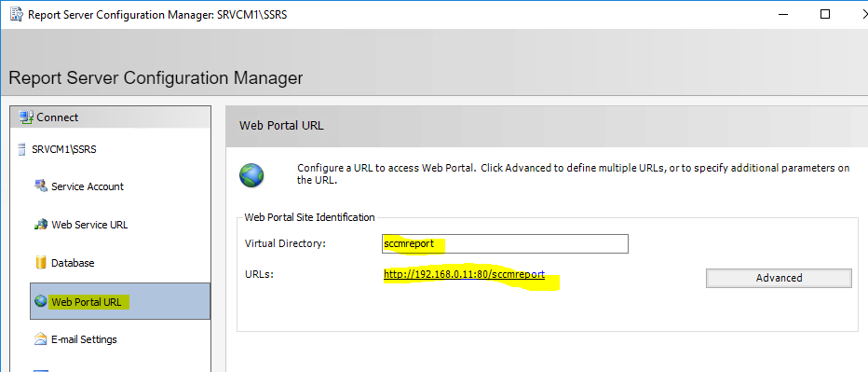868x372 pixels.
Task: Select the highlighted Web Portal URL item
Action: [x=120, y=301]
